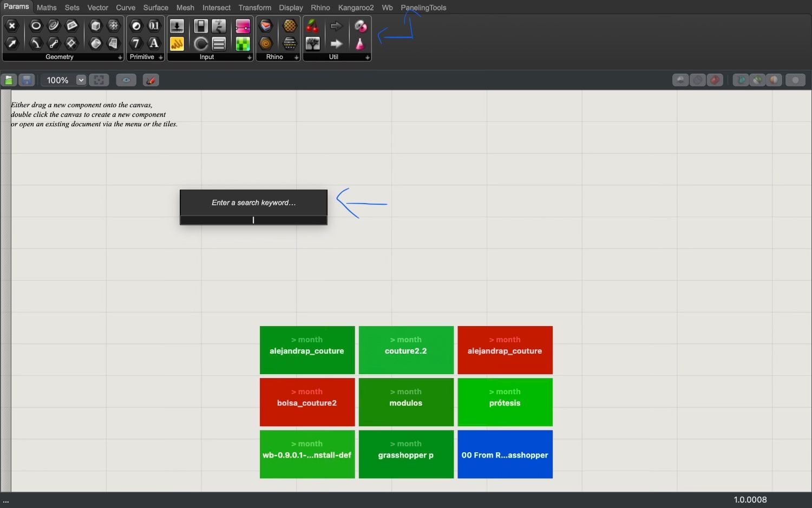Viewport: 812px width, 508px height.
Task: Open file with green document icon
Action: pyautogui.click(x=9, y=80)
